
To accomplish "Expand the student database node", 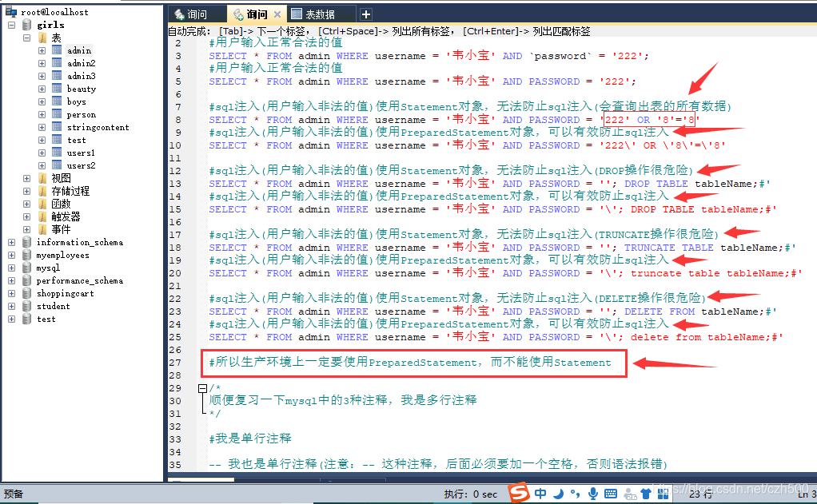I will pos(11,306).
